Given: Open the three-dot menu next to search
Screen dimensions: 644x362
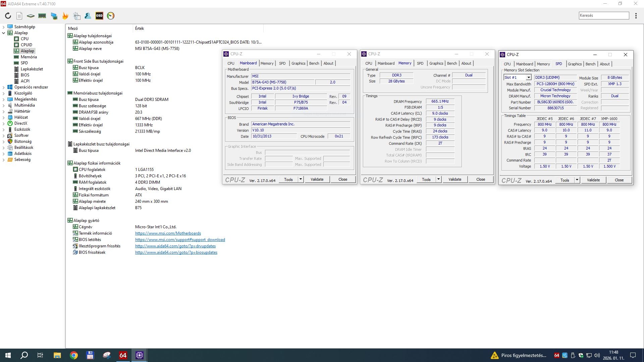Looking at the screenshot, I should (x=636, y=16).
